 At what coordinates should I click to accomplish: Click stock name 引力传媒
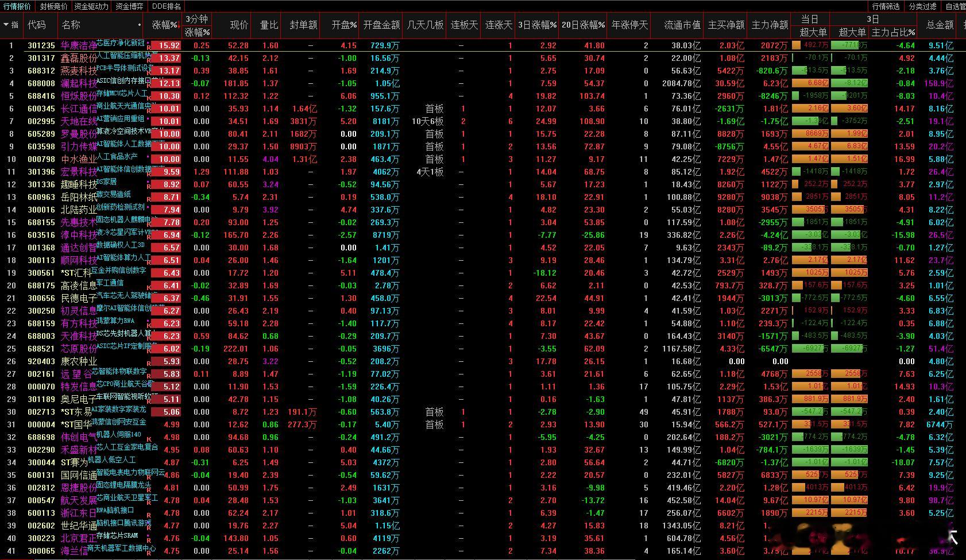(x=79, y=146)
